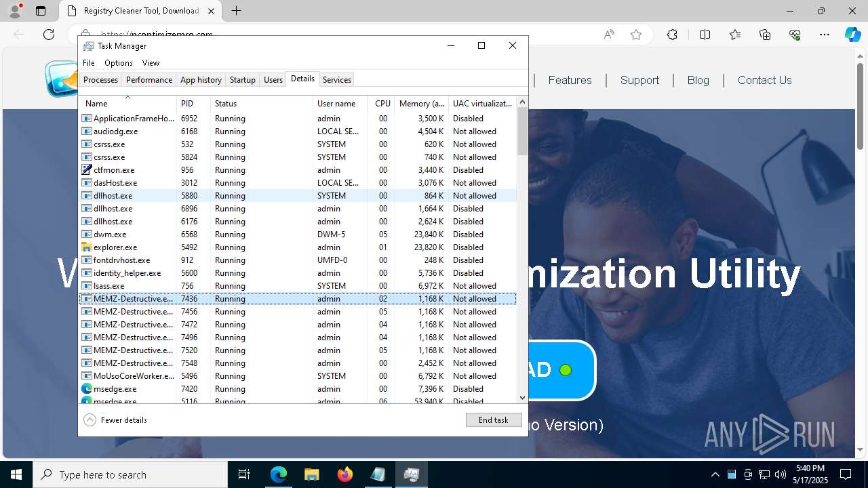The height and width of the screenshot is (488, 868).
Task: Close the Registry Cleaner Tool tab
Action: [211, 11]
